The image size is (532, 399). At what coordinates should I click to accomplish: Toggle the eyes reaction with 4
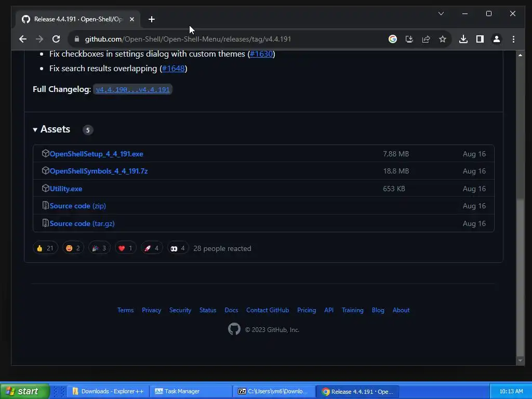click(178, 248)
